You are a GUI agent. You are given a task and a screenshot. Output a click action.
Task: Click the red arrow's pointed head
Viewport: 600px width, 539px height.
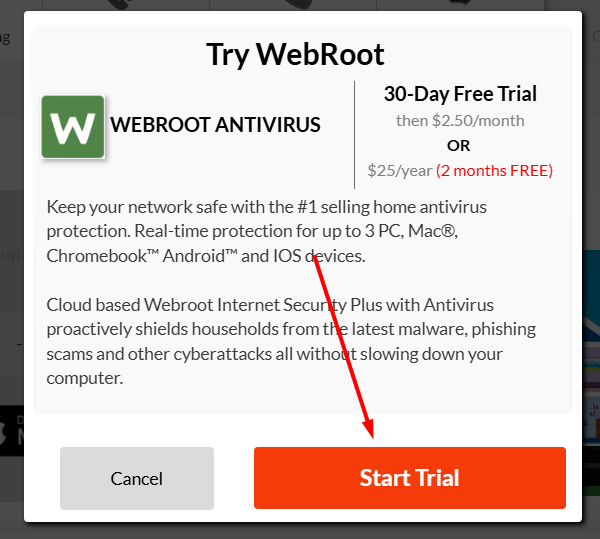pos(369,428)
